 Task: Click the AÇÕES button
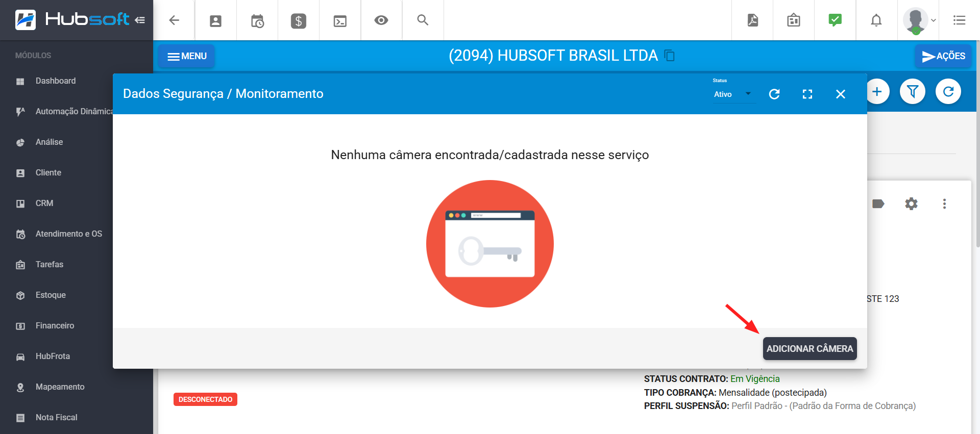(x=943, y=56)
